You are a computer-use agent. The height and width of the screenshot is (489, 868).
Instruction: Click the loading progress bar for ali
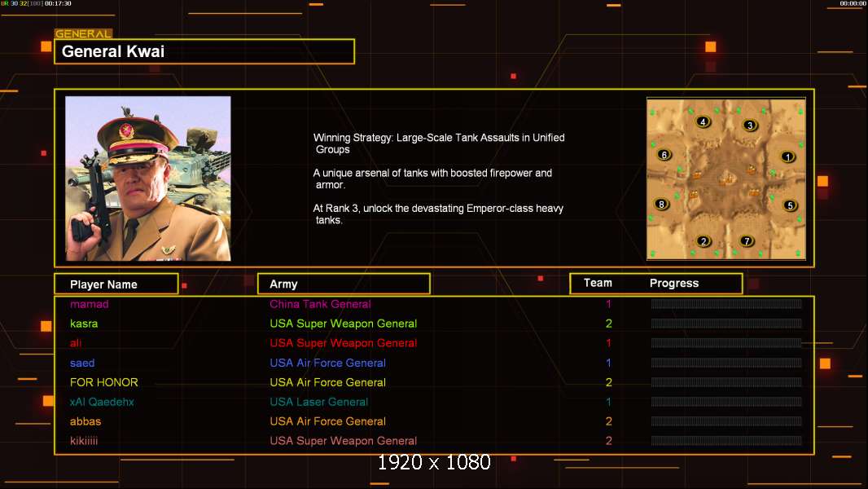point(726,343)
